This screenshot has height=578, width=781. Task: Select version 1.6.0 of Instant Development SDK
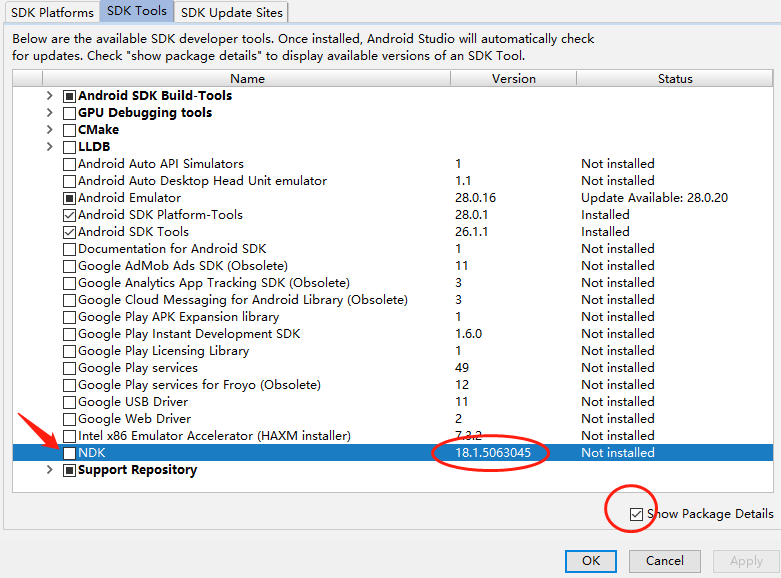click(468, 333)
